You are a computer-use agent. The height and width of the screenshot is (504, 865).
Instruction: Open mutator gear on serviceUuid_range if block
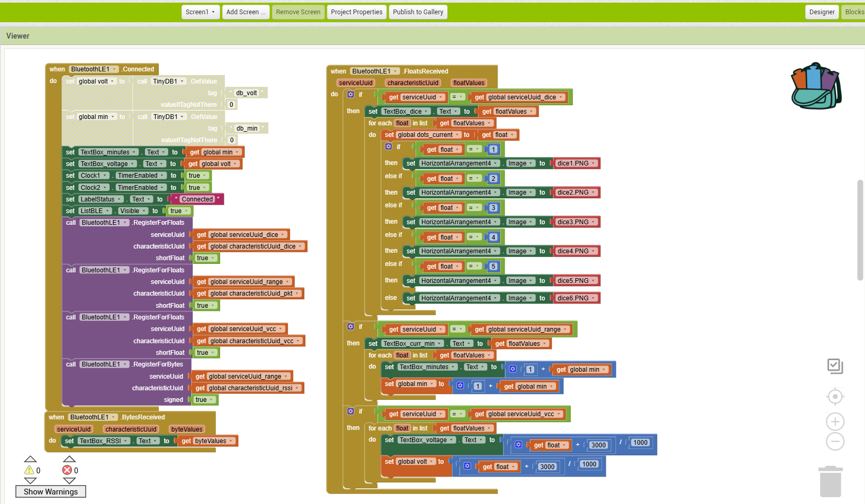(351, 326)
